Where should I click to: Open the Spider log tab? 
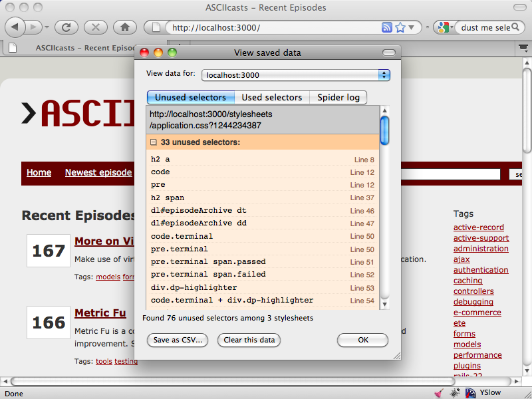(x=338, y=97)
